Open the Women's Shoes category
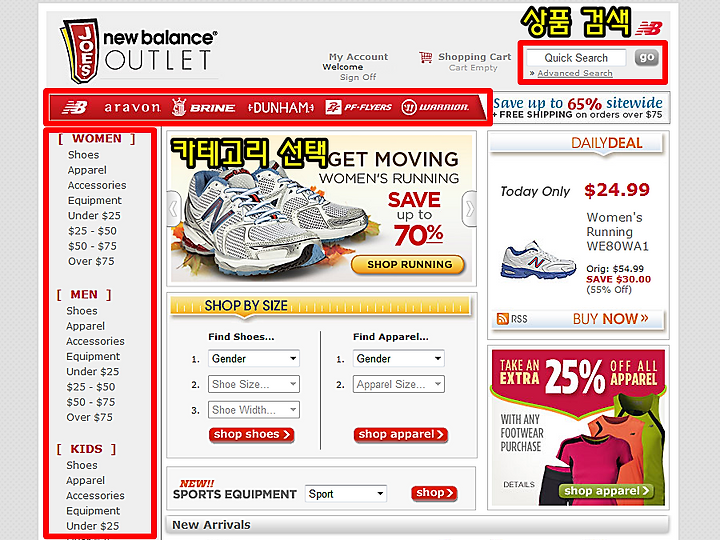720x540 pixels. click(84, 155)
